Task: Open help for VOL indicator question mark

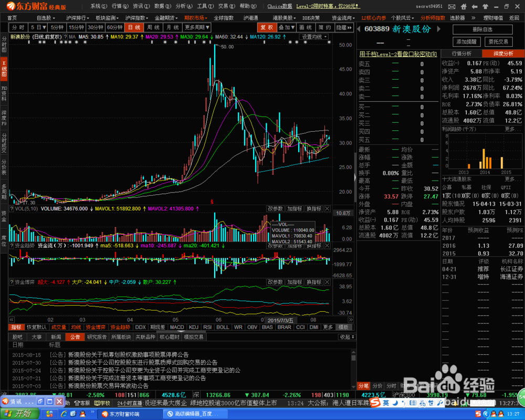Action: [12, 209]
